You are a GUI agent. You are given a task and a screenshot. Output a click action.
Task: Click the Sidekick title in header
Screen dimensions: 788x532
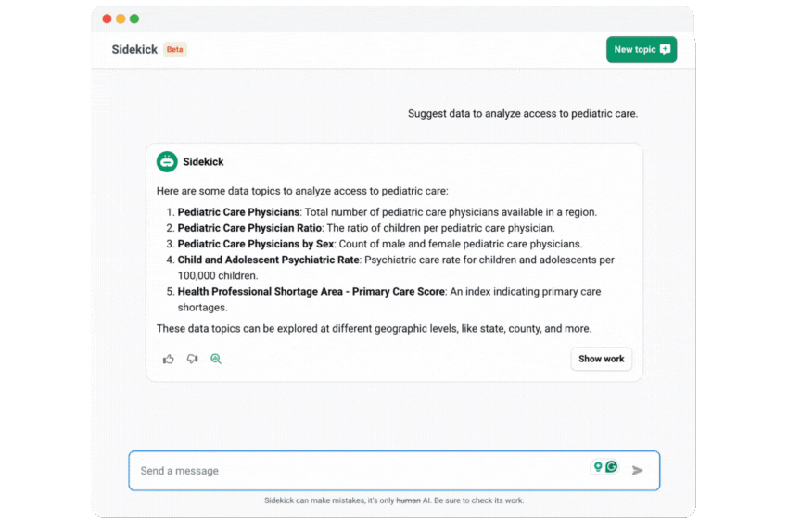pos(134,50)
